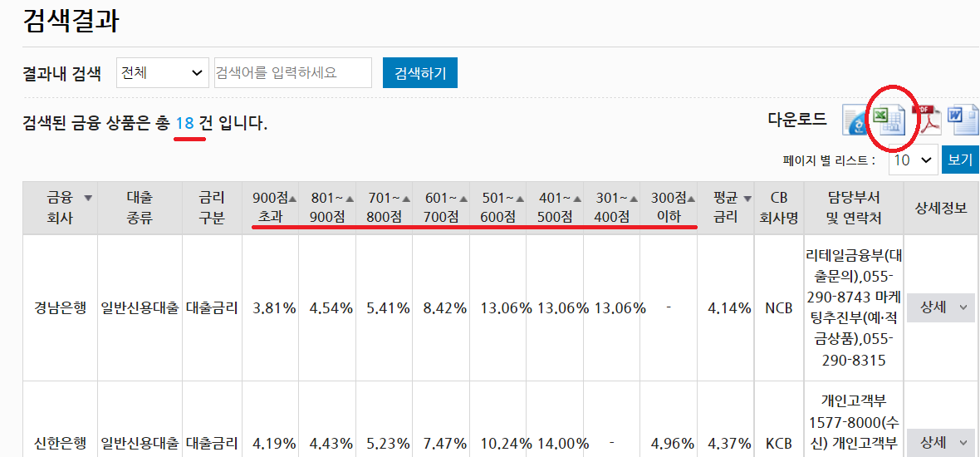Click the CB 회사명 column header
The image size is (980, 457).
coord(779,209)
